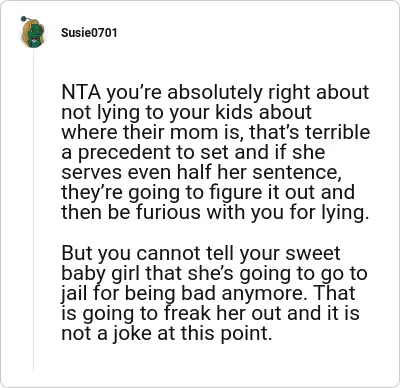Open Susie0701's green avatar icon
400x388 pixels.
click(32, 32)
